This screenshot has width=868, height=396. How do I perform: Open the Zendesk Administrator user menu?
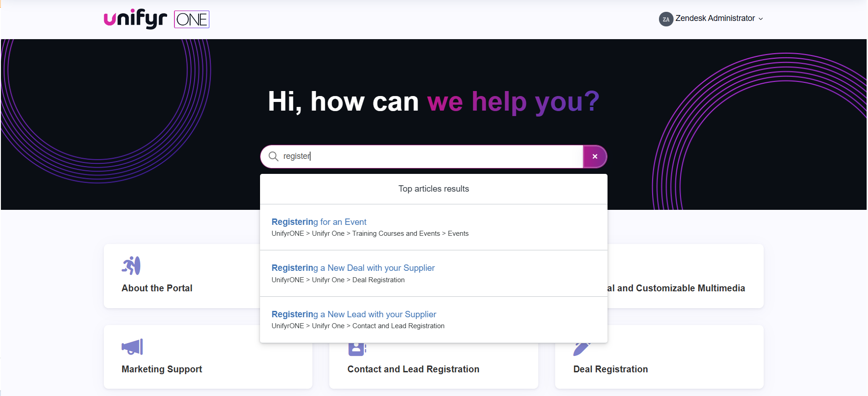coord(715,18)
